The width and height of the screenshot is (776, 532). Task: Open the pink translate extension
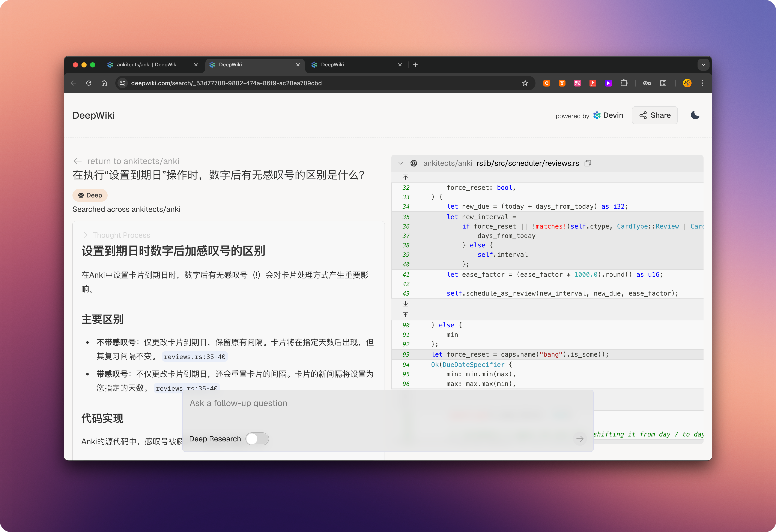[577, 83]
